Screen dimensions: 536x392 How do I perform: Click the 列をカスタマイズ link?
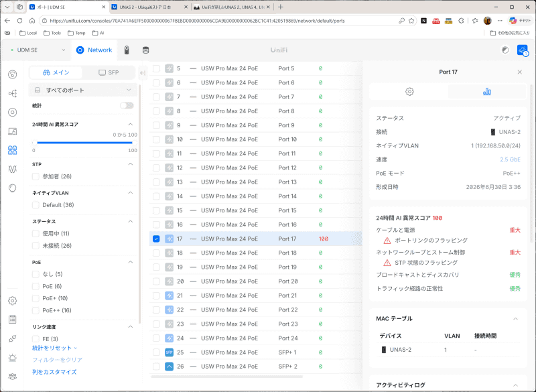pos(54,372)
